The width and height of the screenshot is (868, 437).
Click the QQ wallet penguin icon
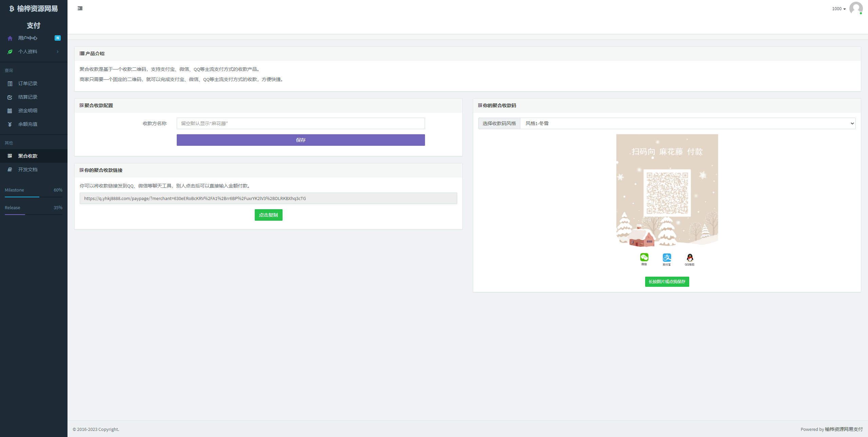[x=690, y=257]
